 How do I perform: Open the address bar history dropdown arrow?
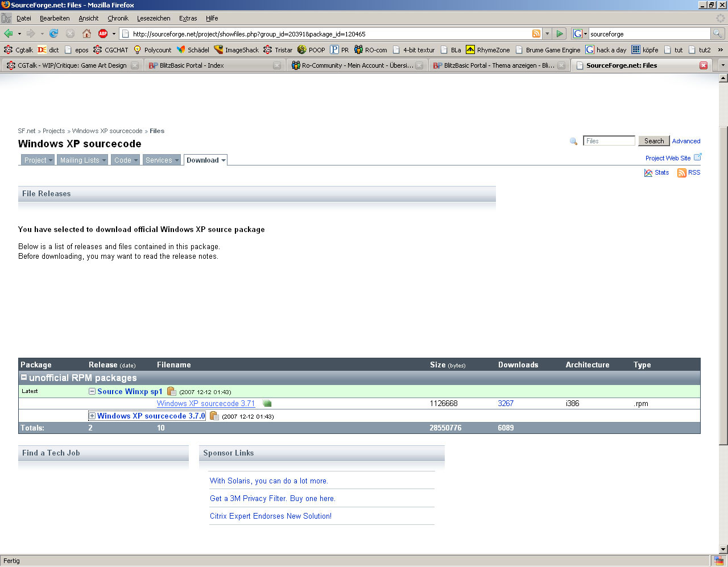tap(547, 34)
